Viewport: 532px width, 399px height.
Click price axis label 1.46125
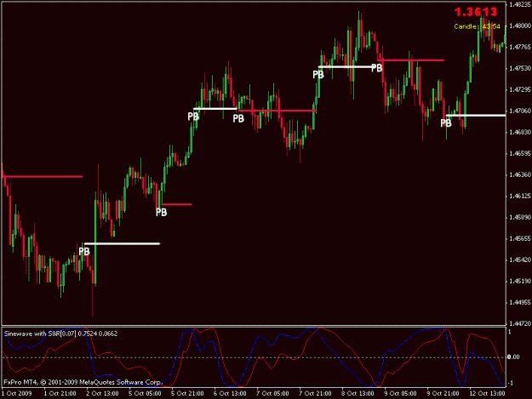[x=520, y=197]
